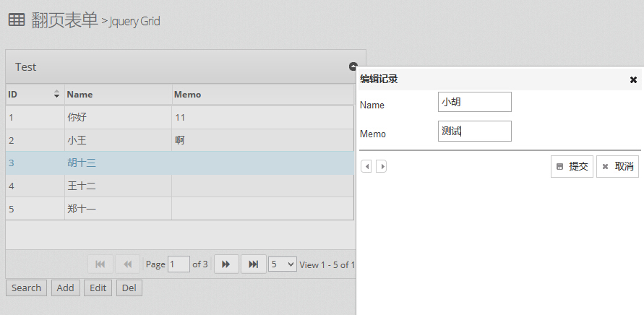Close the 编辑记录 dialog with the X icon
The image size is (644, 315).
(x=633, y=79)
